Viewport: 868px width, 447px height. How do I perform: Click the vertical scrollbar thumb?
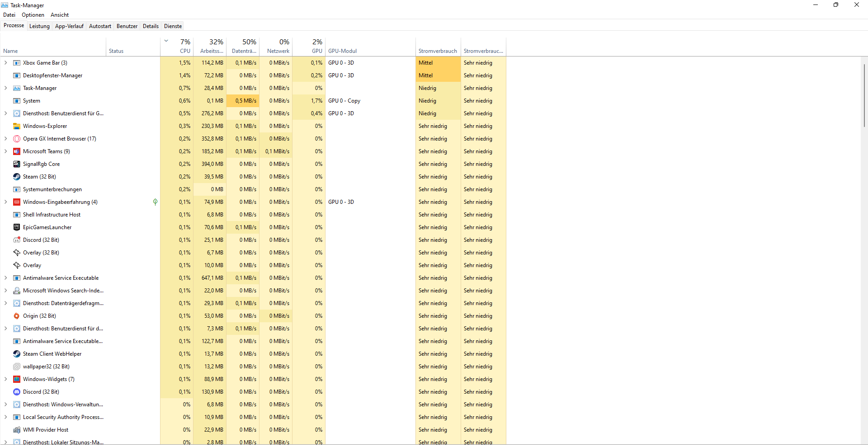864,95
